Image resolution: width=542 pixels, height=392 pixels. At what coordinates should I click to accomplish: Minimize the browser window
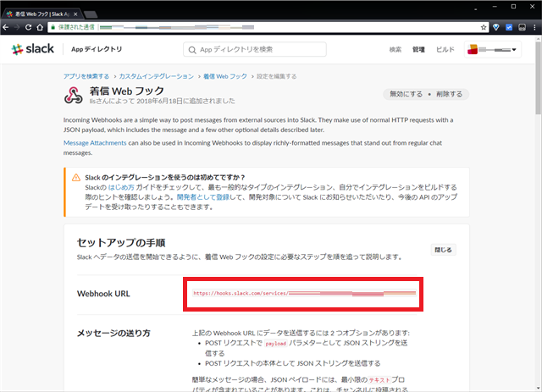point(495,7)
